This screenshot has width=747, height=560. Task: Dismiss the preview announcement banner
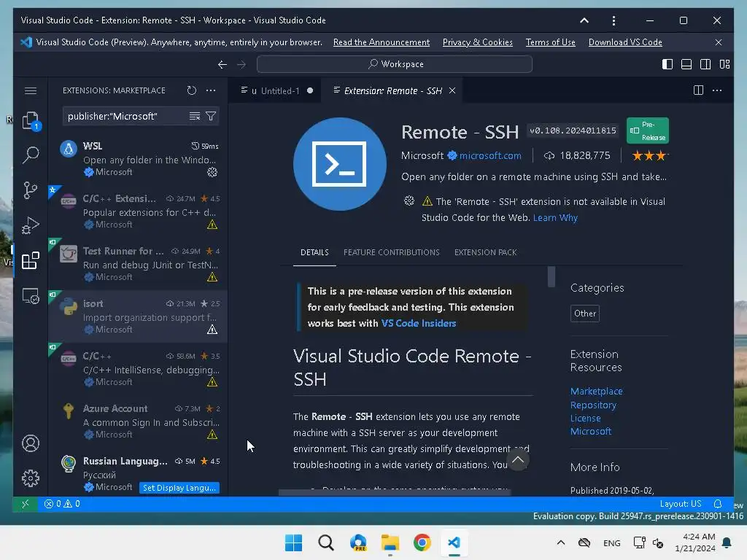719,42
